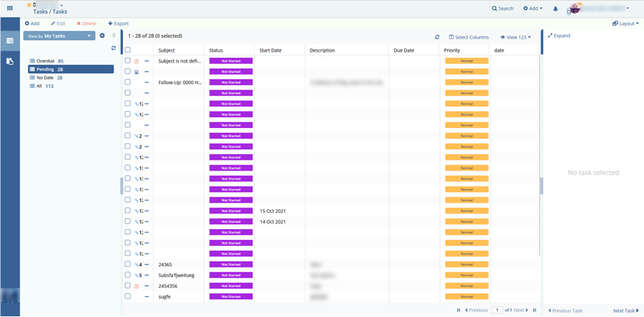Refresh the task list in grid header
Viewport: 644px width, 317px height.
pos(437,36)
